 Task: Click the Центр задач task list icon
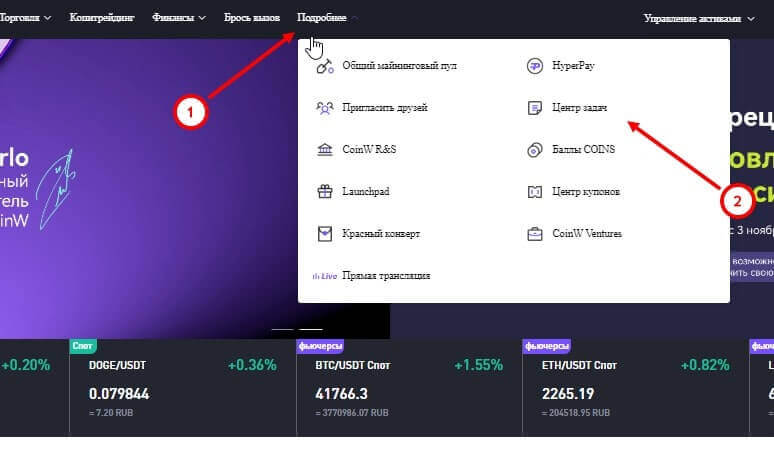(x=534, y=107)
